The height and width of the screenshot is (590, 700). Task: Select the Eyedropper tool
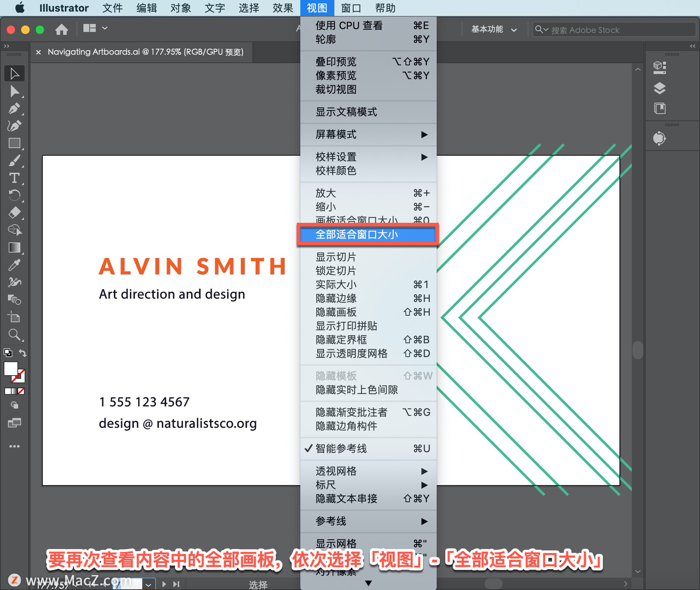15,265
